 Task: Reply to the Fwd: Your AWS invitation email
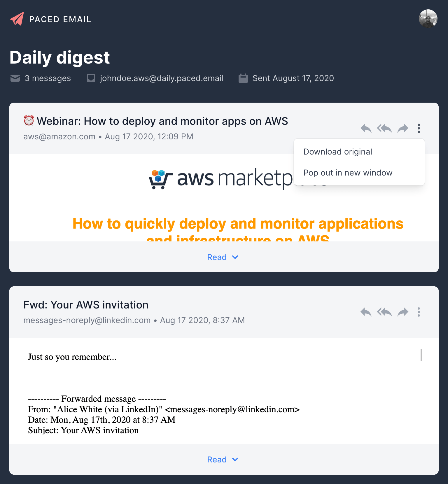pyautogui.click(x=366, y=312)
